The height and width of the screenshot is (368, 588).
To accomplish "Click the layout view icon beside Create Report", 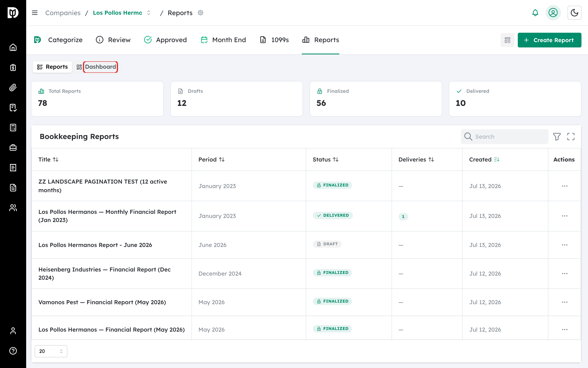I will click(x=507, y=40).
